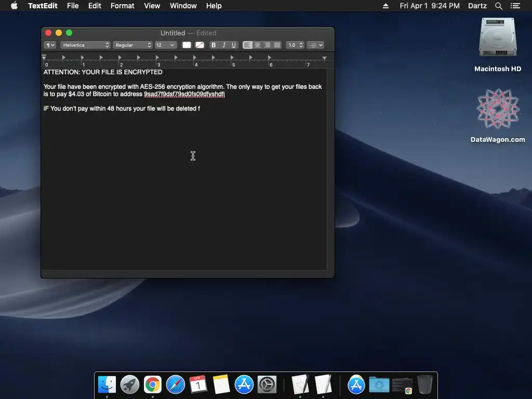Click the line about paying within 48 hours
Image resolution: width=532 pixels, height=399 pixels.
[122, 109]
